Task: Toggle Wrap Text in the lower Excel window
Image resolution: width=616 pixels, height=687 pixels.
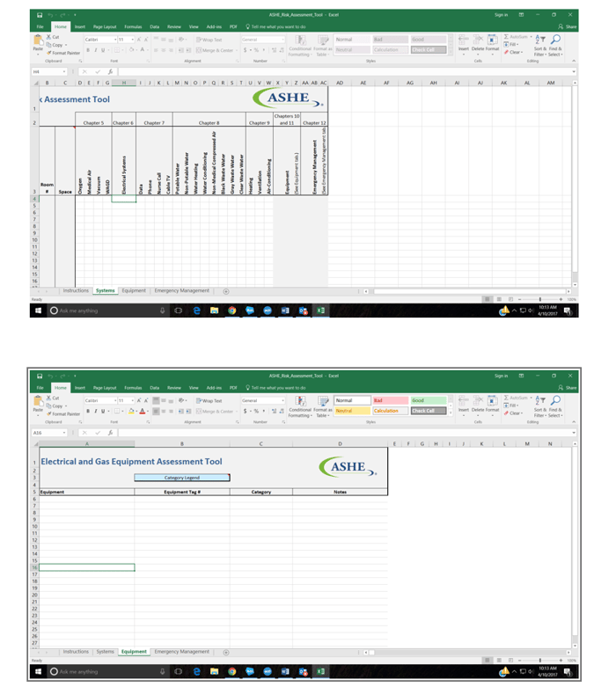Action: [x=211, y=400]
